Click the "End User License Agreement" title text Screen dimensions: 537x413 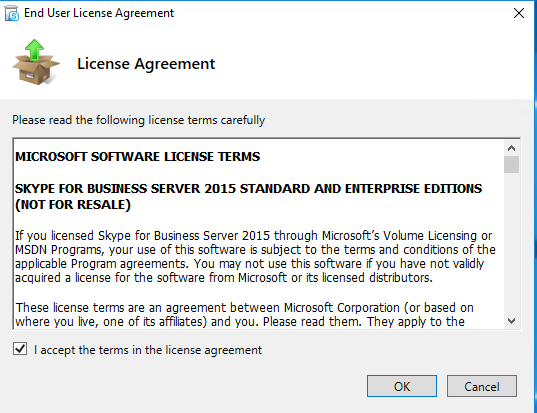tap(99, 13)
